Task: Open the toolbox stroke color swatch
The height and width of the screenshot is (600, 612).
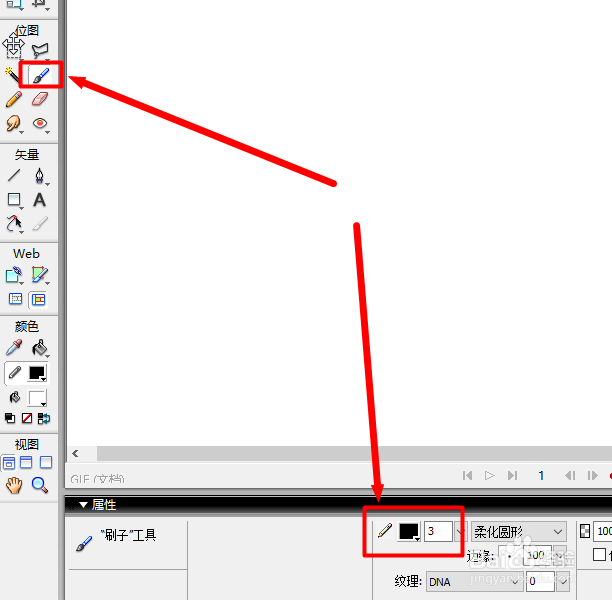Action: (37, 374)
